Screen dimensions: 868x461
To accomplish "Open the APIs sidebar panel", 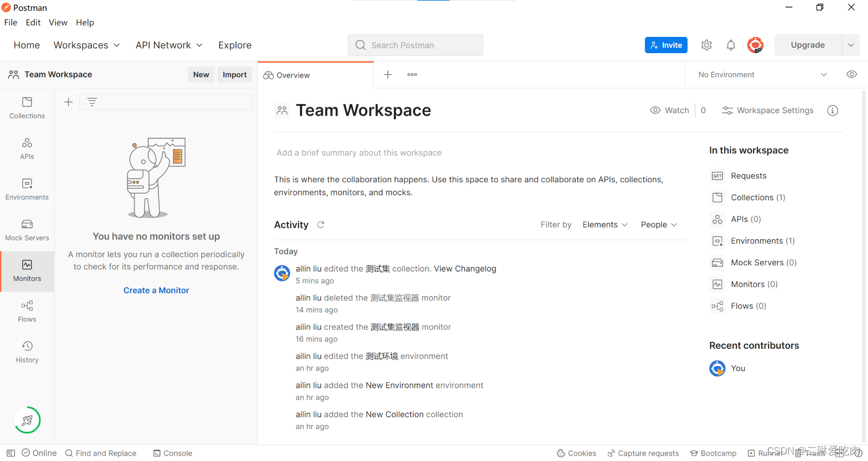I will pos(27,149).
